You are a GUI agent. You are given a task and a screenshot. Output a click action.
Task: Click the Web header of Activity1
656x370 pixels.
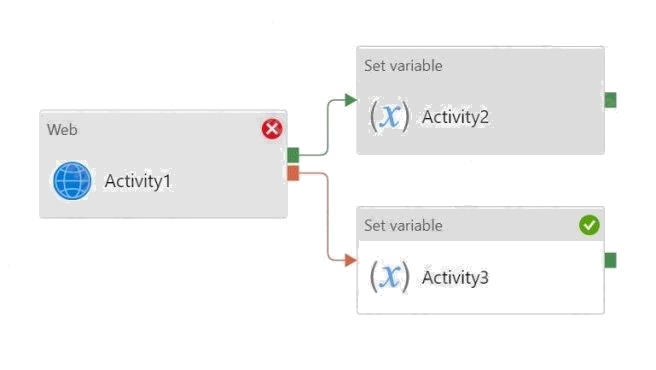coord(62,130)
